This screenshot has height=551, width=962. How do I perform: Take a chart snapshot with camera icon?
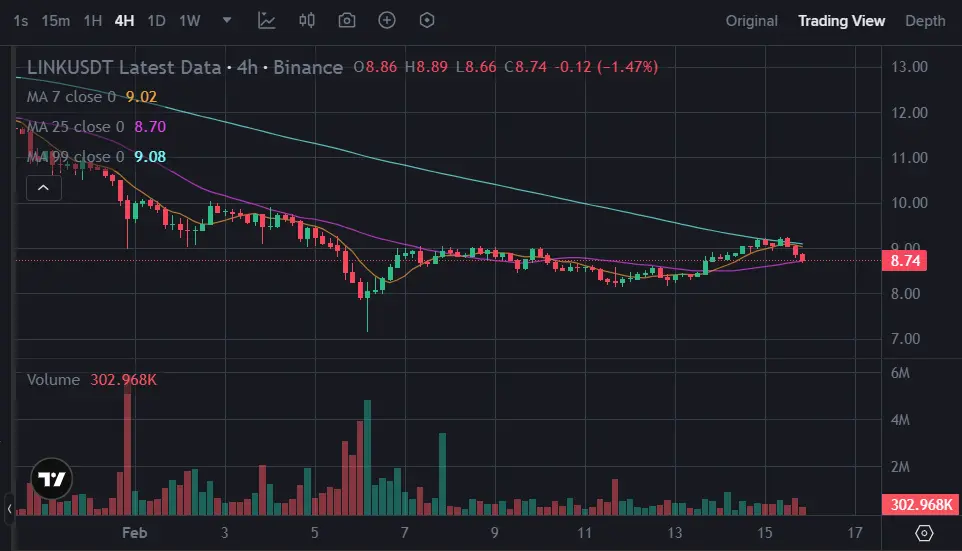[x=347, y=20]
